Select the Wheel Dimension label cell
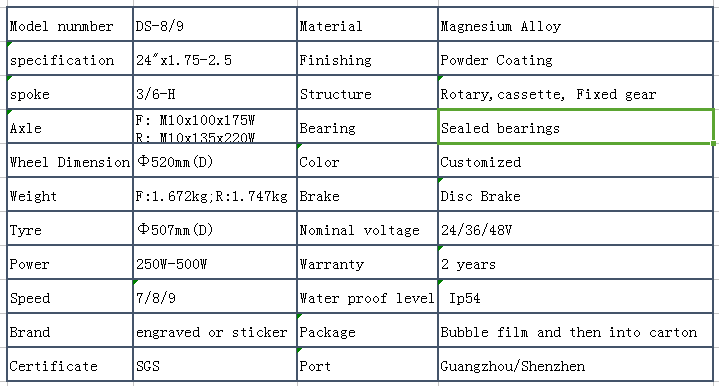719x386 pixels. click(70, 160)
